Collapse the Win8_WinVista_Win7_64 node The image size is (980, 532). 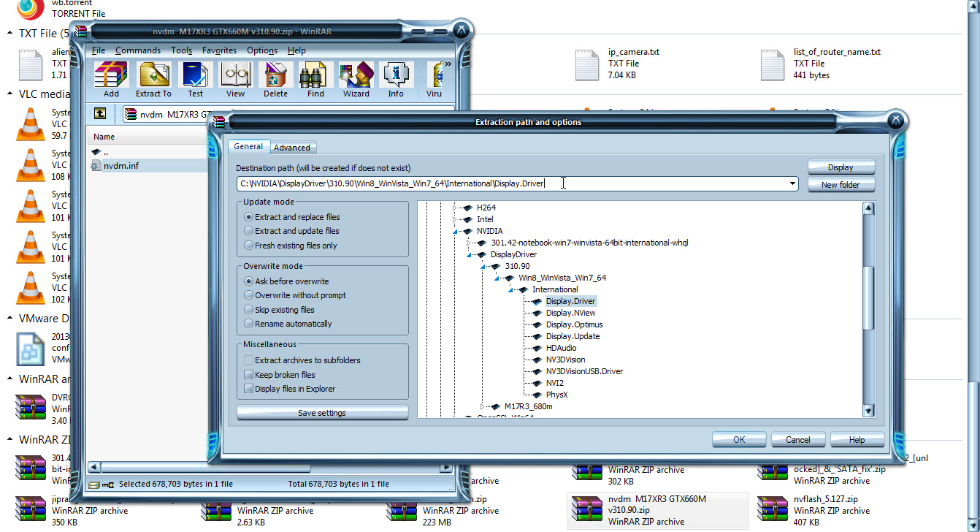pos(498,278)
